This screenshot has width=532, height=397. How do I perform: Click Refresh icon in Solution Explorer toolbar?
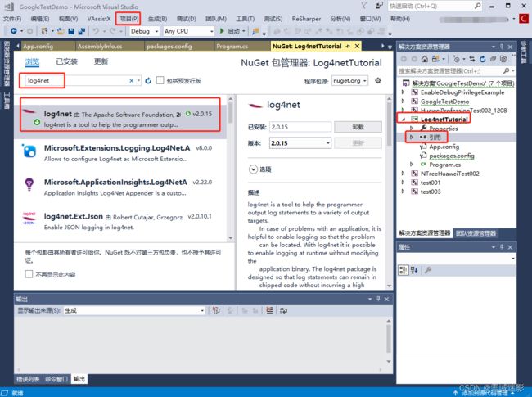click(482, 59)
